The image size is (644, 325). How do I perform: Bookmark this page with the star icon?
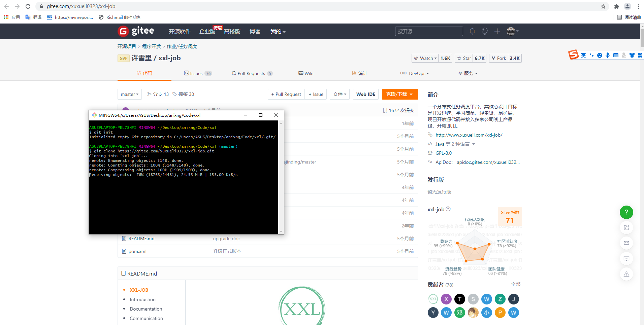[603, 6]
